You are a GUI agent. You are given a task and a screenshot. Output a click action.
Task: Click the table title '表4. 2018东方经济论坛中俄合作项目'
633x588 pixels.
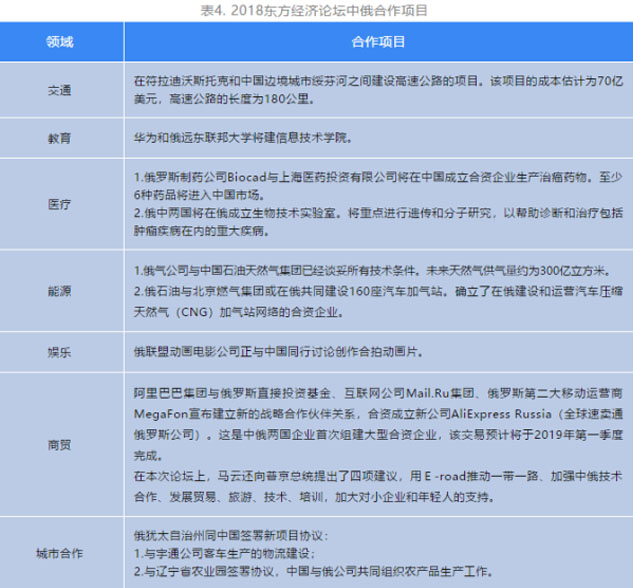(314, 10)
